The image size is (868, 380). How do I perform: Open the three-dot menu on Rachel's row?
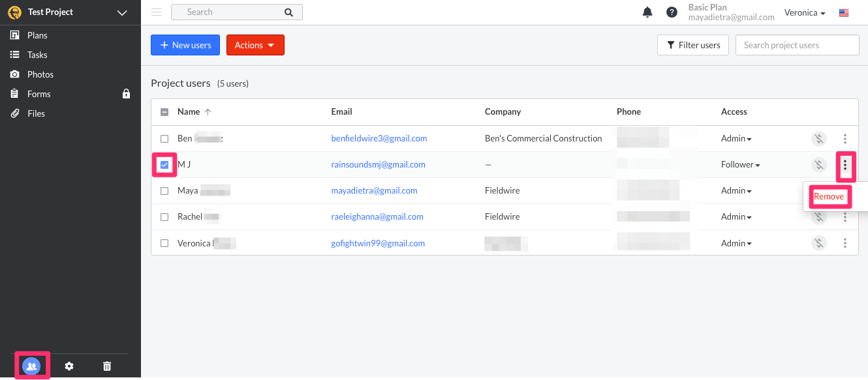coord(845,216)
